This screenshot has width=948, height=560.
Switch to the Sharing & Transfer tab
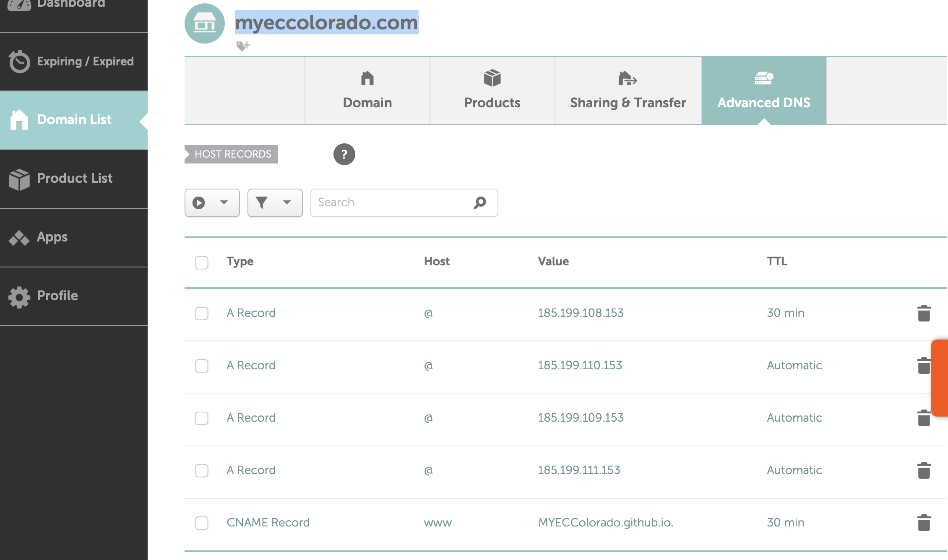tap(628, 91)
